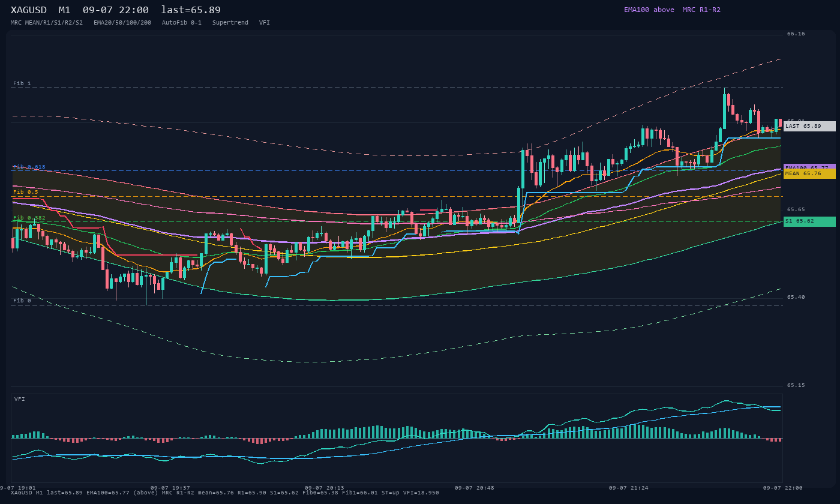The height and width of the screenshot is (504, 840).
Task: Click the 65.40 price axis label
Action: [796, 297]
